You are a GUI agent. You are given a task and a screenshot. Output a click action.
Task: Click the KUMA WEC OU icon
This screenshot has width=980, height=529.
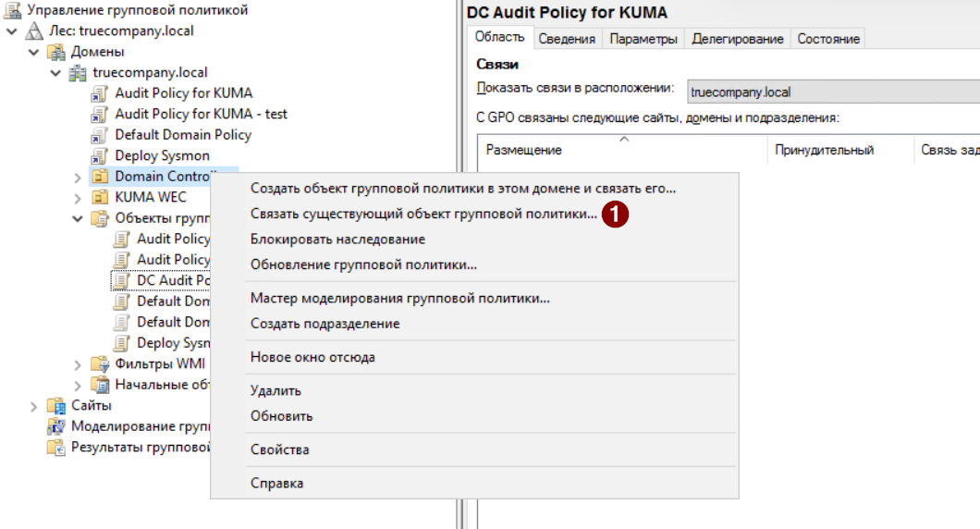tap(100, 198)
